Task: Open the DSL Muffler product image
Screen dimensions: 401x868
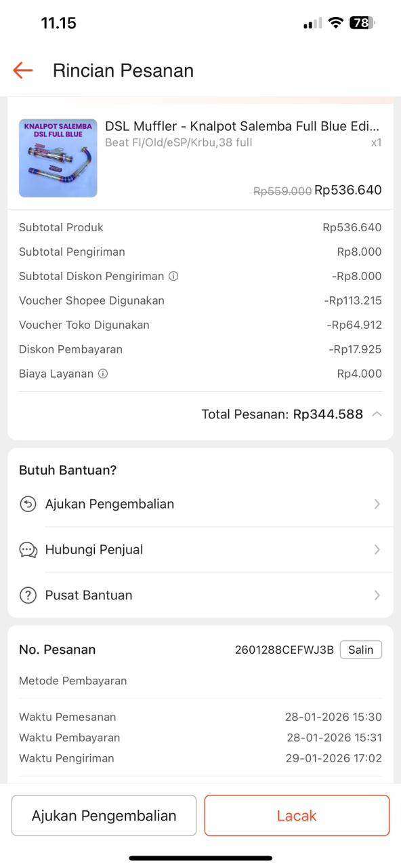Action: (x=58, y=157)
